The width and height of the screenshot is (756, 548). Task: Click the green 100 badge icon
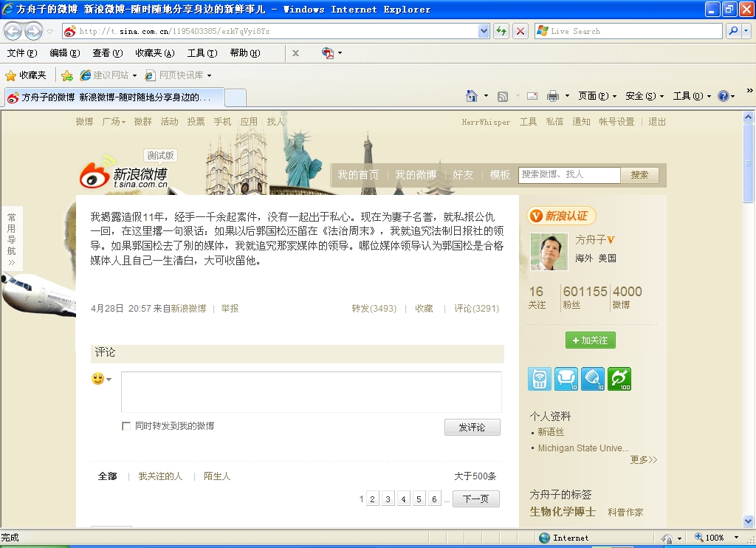coord(619,379)
